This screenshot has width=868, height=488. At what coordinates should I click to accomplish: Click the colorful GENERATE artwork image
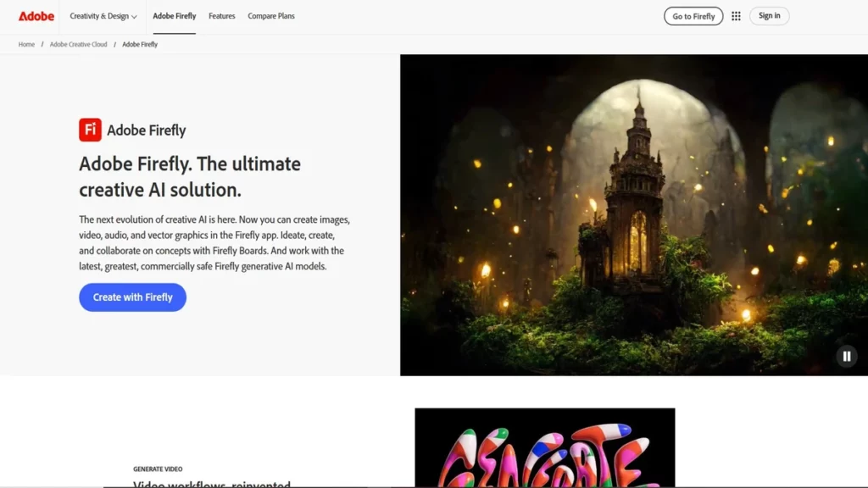point(544,449)
